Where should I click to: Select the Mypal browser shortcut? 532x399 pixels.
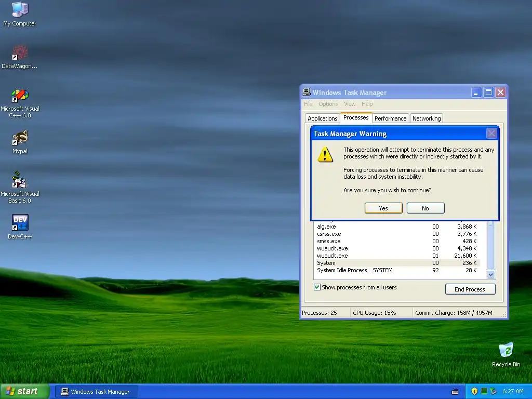[x=20, y=142]
